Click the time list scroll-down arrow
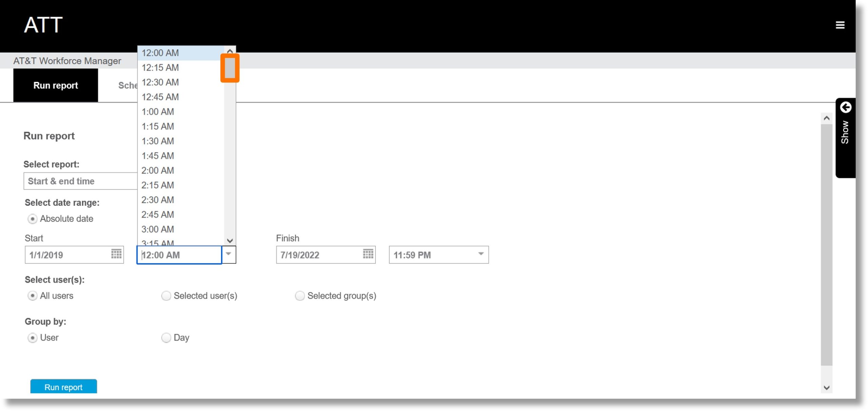Viewport: 868px width, 411px height. pyautogui.click(x=230, y=241)
